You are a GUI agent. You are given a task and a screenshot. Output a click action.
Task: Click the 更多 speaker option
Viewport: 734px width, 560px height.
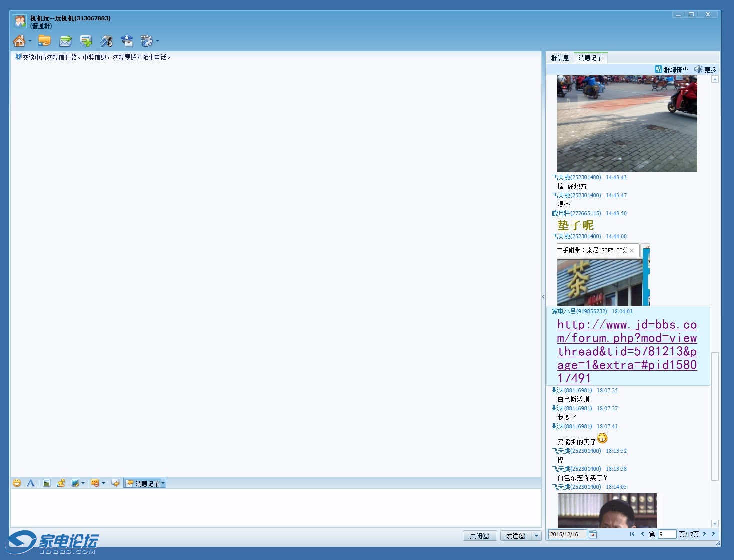click(705, 69)
